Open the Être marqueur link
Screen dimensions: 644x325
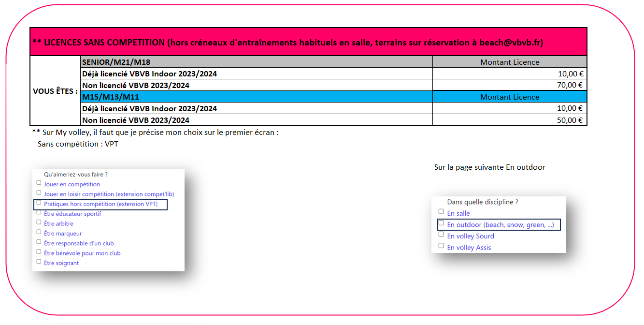tap(63, 234)
